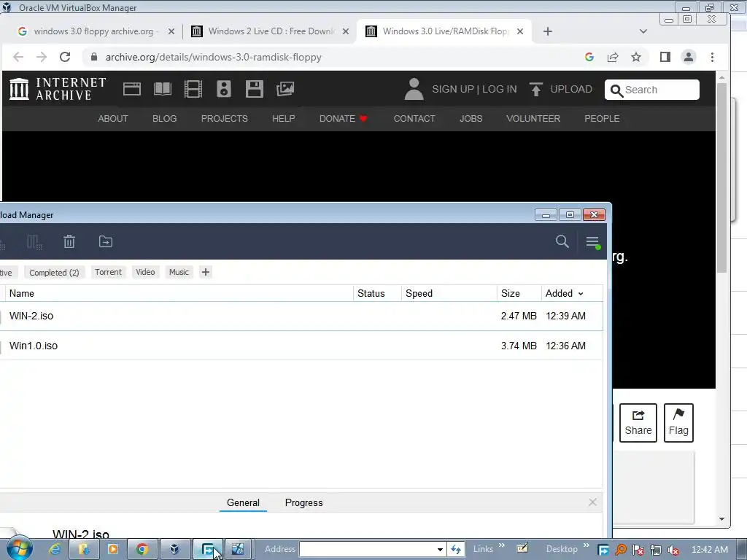Screen dimensions: 747x560
Task: Click the move to folder icon
Action: pos(106,241)
